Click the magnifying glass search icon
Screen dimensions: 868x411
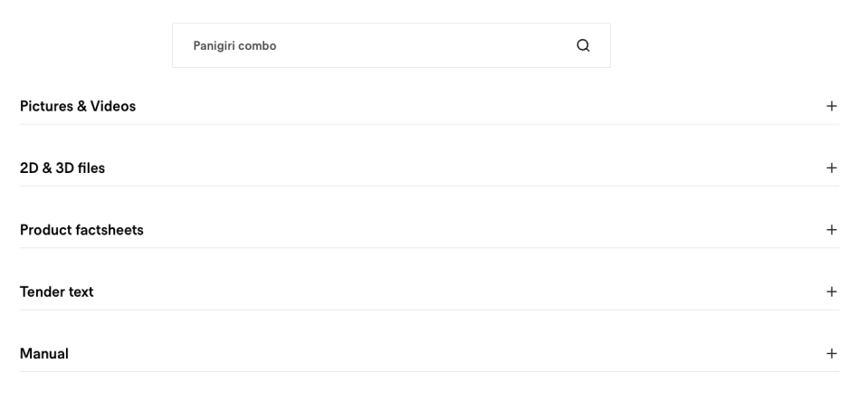583,45
